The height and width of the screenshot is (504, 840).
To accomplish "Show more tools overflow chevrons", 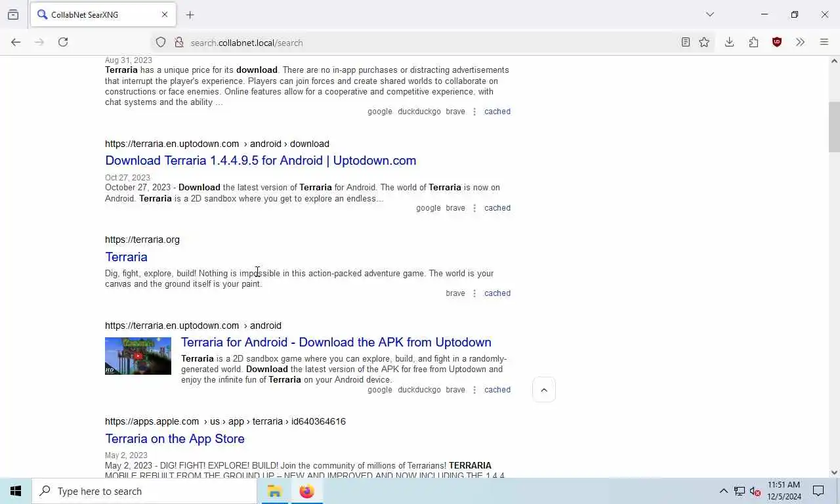I will point(800,42).
